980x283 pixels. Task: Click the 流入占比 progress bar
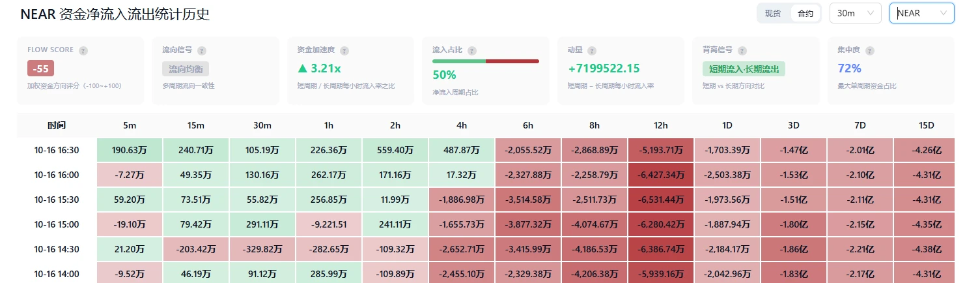click(486, 61)
